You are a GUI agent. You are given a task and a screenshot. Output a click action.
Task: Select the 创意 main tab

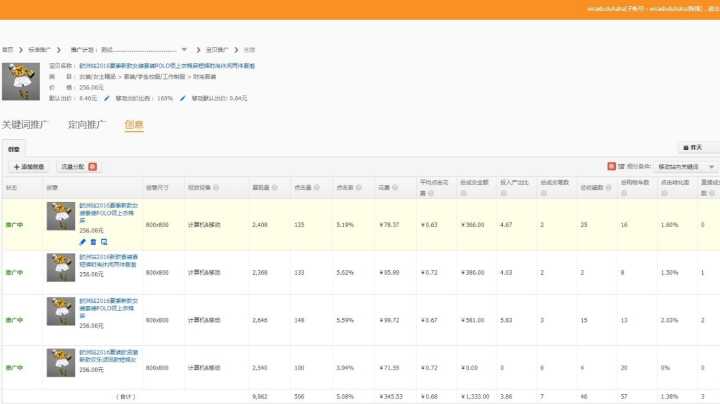pyautogui.click(x=134, y=125)
